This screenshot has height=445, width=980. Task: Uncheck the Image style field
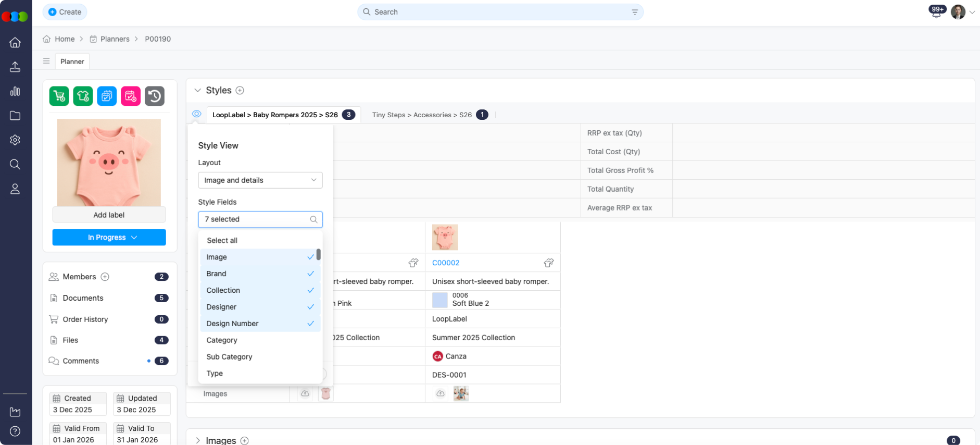tap(260, 257)
